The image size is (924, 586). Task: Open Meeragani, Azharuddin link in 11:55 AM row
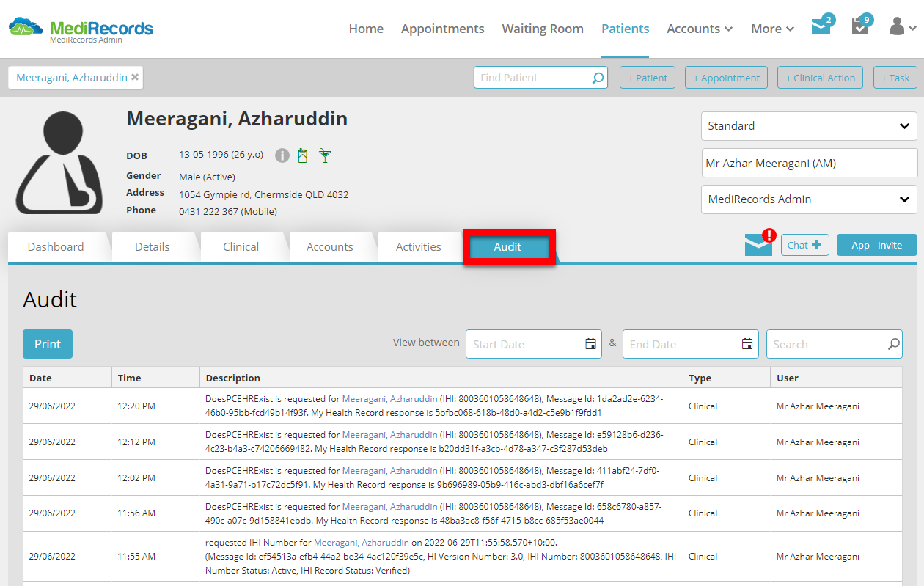(362, 543)
